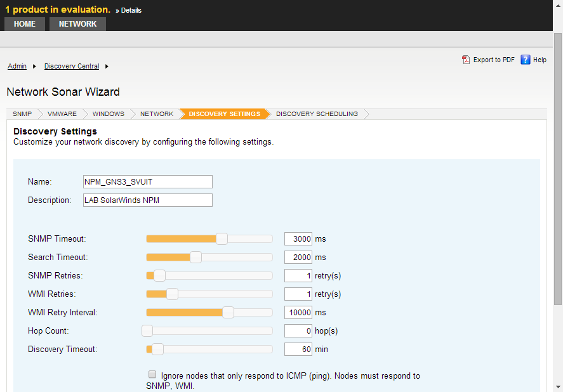Click the WMI Retries slider handle
The height and width of the screenshot is (392, 563).
173,294
